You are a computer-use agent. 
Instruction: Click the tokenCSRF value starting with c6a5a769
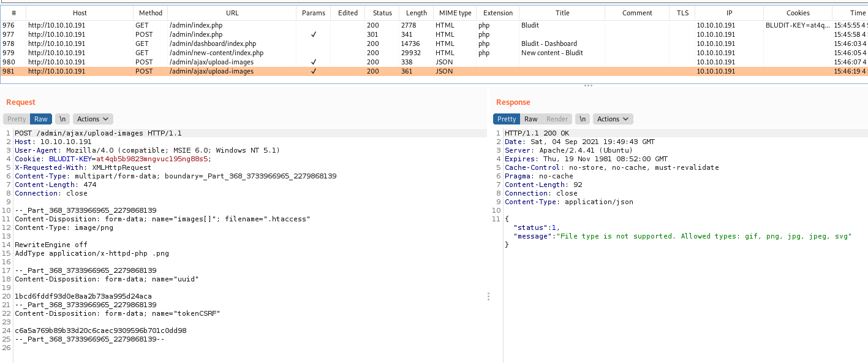click(100, 331)
